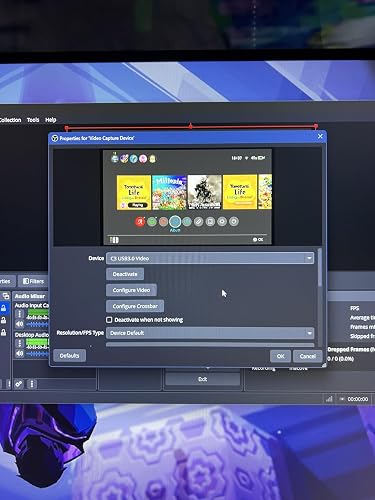Select the black-and-white game tile in preview
Screen dimensions: 375x500
(x=204, y=192)
